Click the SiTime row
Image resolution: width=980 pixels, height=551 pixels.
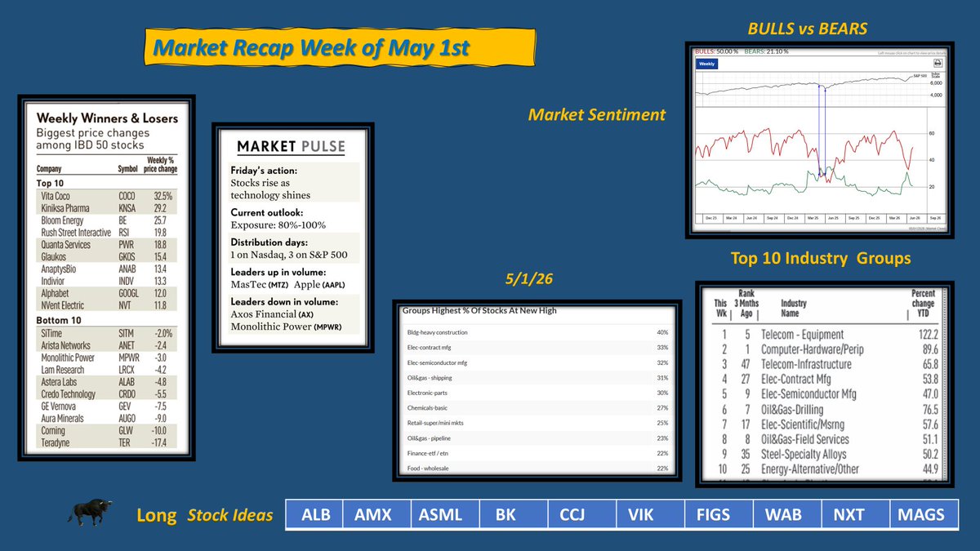click(105, 333)
